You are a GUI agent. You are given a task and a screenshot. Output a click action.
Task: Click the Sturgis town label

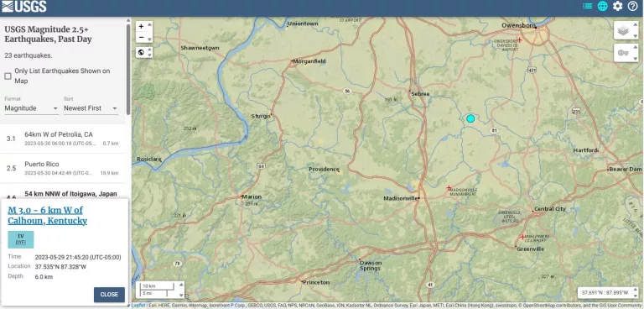(261, 116)
